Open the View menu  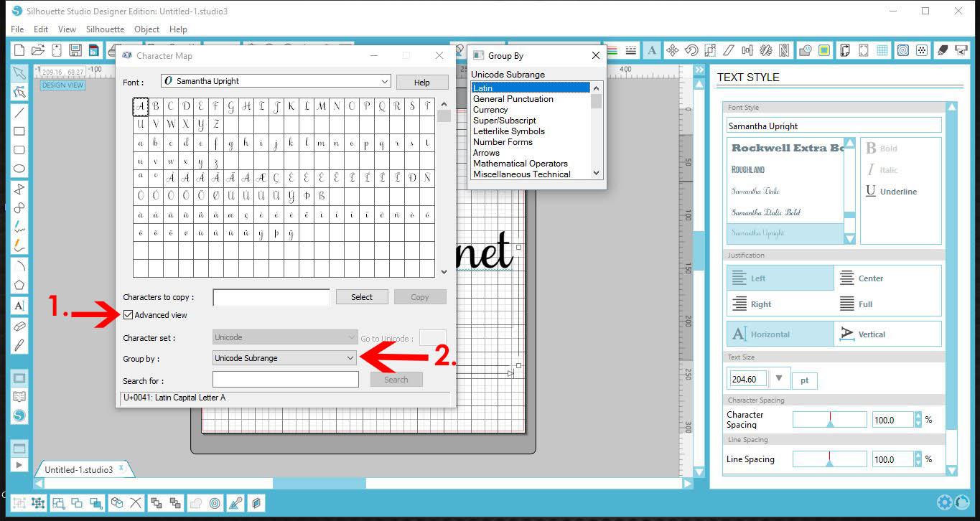click(x=67, y=29)
